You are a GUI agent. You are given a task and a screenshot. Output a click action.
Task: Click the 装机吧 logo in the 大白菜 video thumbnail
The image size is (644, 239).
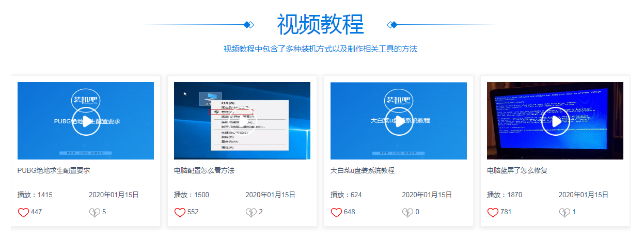click(399, 100)
